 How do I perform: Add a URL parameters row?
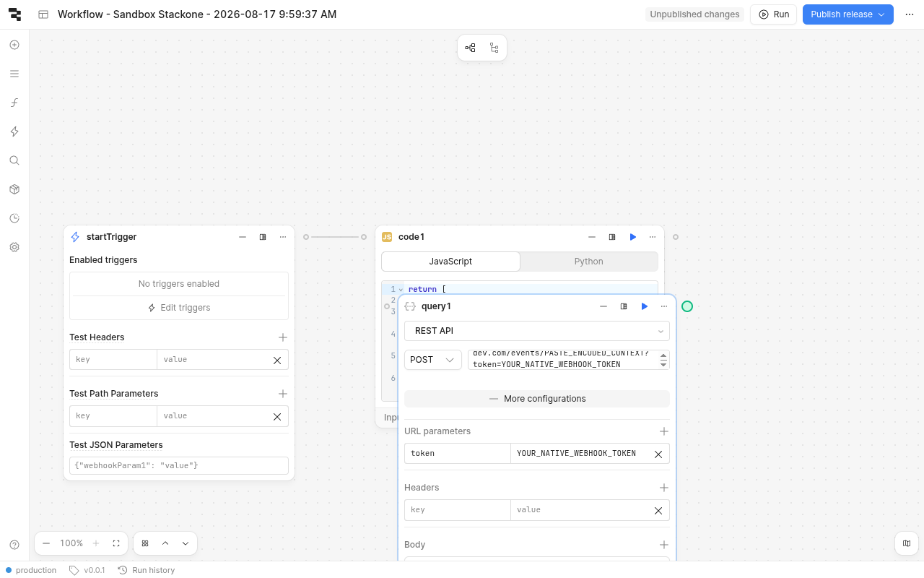click(x=664, y=431)
